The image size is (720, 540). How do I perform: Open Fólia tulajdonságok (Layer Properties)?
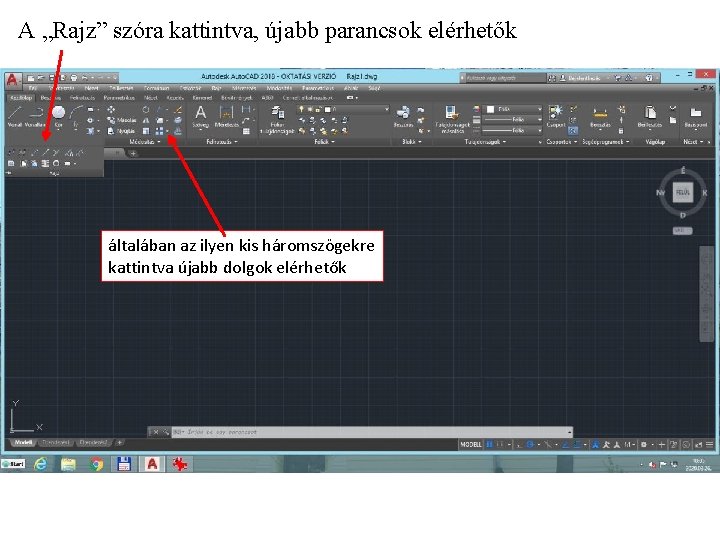277,119
